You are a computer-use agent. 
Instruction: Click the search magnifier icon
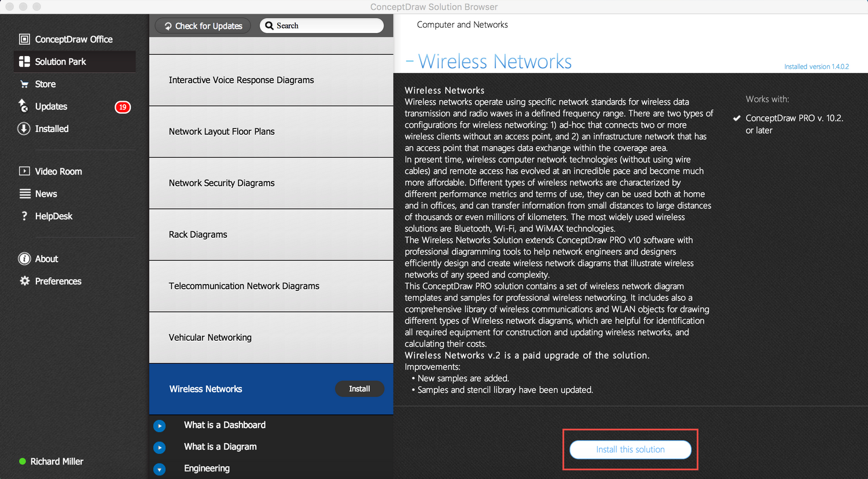pyautogui.click(x=270, y=25)
